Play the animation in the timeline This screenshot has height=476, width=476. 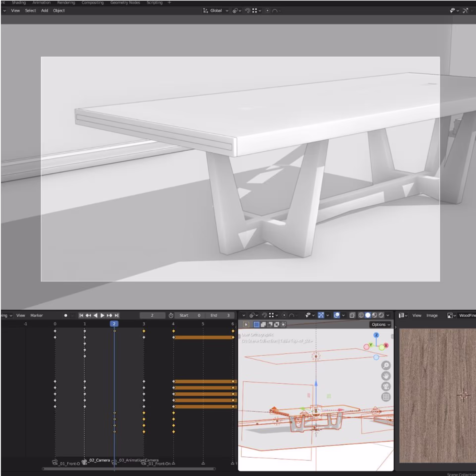[102, 315]
